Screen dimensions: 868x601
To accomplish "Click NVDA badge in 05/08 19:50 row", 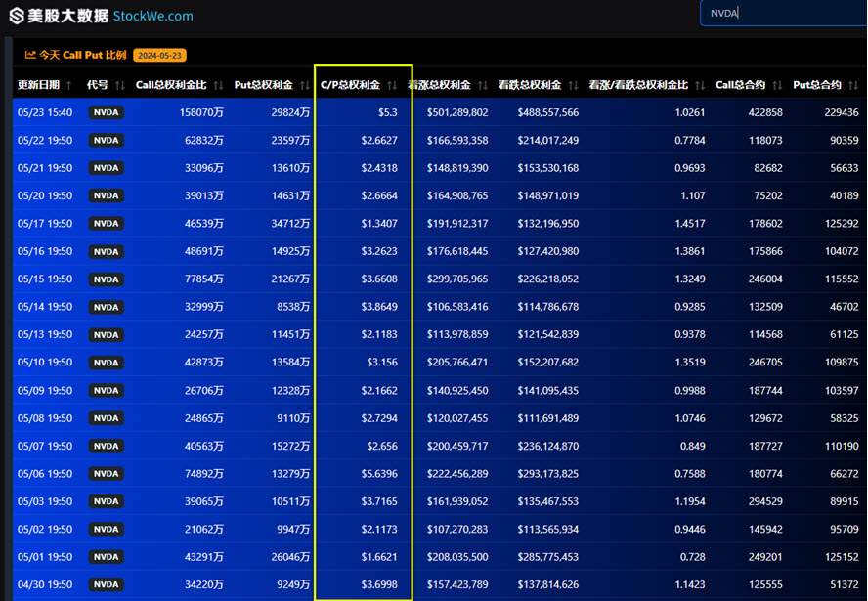I will click(x=107, y=418).
